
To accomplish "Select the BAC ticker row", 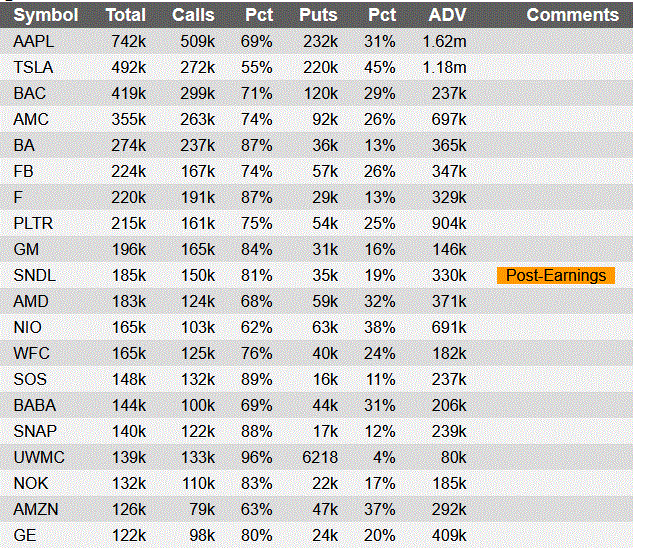I will (30, 94).
